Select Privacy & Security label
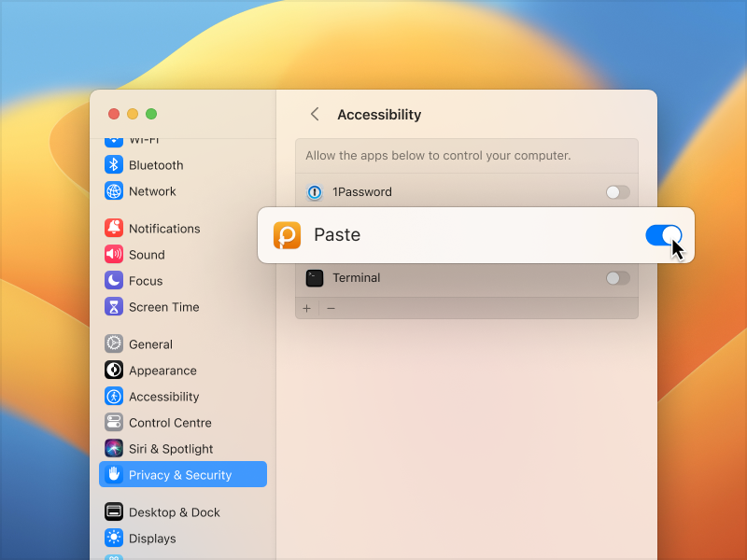 tap(180, 475)
